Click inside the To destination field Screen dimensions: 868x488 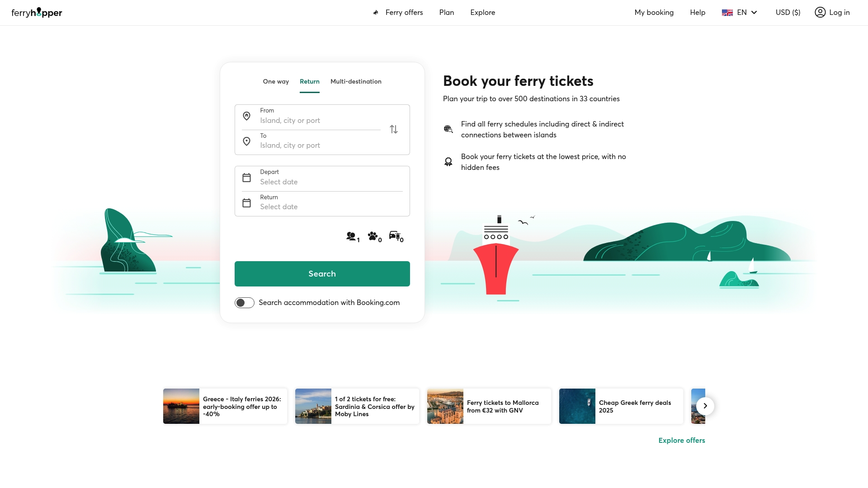click(316, 145)
